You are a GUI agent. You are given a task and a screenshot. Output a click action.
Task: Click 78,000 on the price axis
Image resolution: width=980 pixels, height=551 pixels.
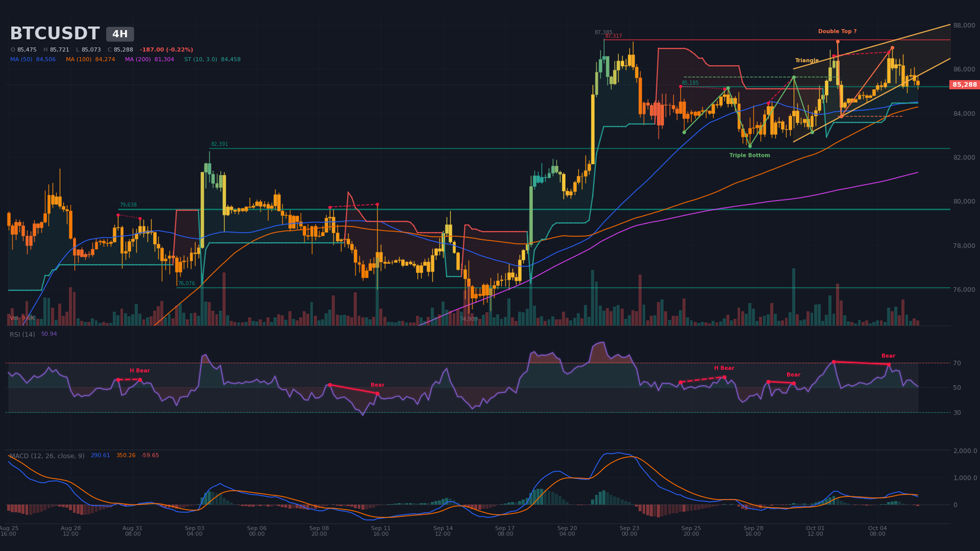point(964,246)
